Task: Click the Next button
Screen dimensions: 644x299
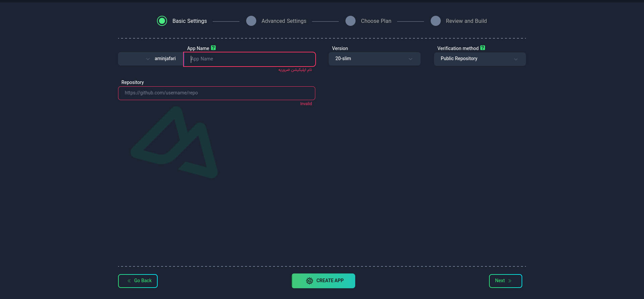Action: [505, 281]
